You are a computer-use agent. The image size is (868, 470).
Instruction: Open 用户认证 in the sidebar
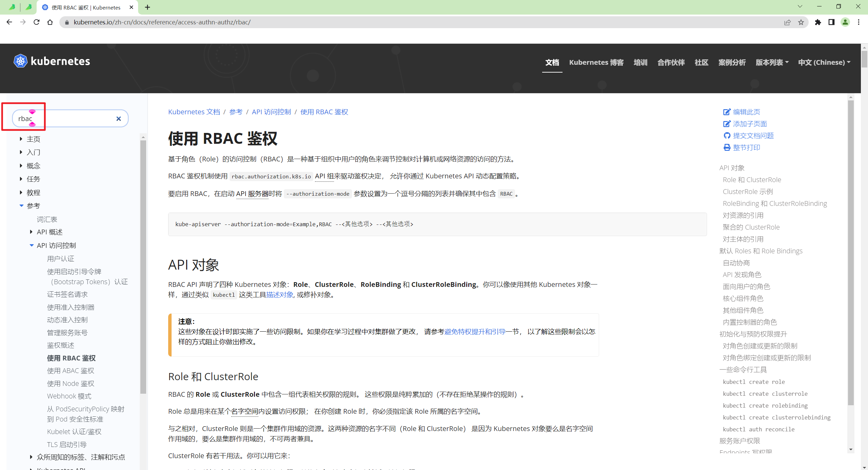pos(61,259)
